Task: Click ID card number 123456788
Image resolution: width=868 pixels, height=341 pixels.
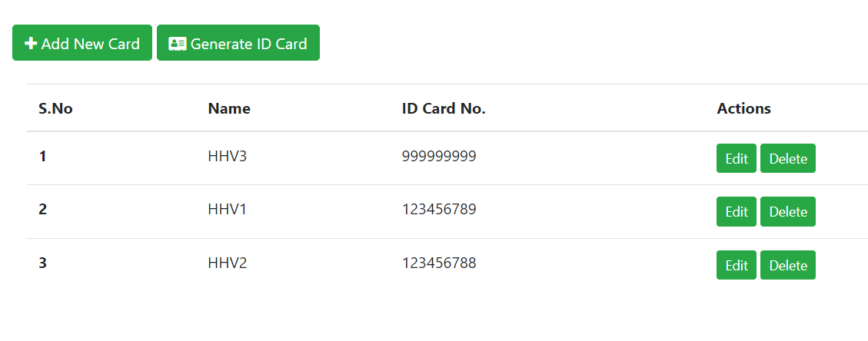Action: click(438, 263)
